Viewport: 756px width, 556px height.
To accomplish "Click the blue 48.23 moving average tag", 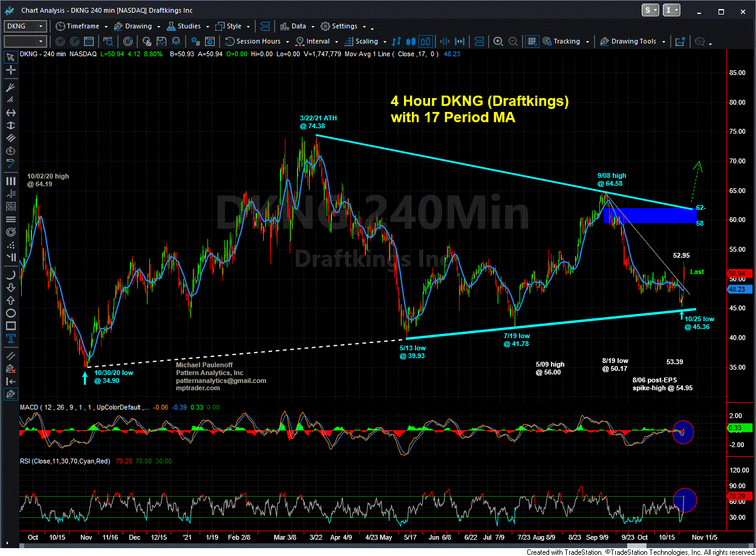I will tap(740, 290).
